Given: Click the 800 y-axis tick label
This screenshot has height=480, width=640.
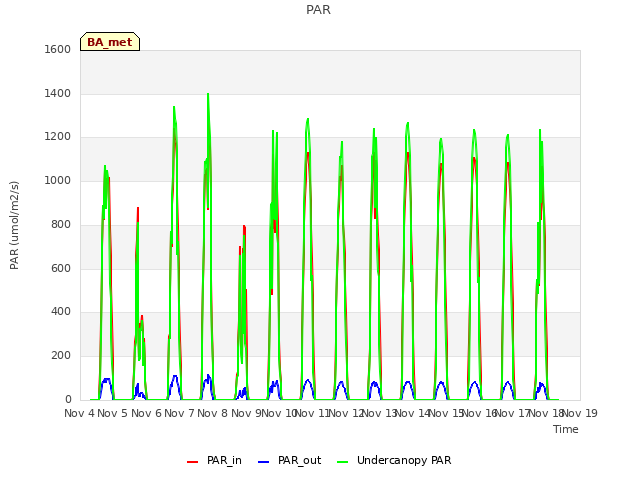Looking at the screenshot, I should [61, 224].
